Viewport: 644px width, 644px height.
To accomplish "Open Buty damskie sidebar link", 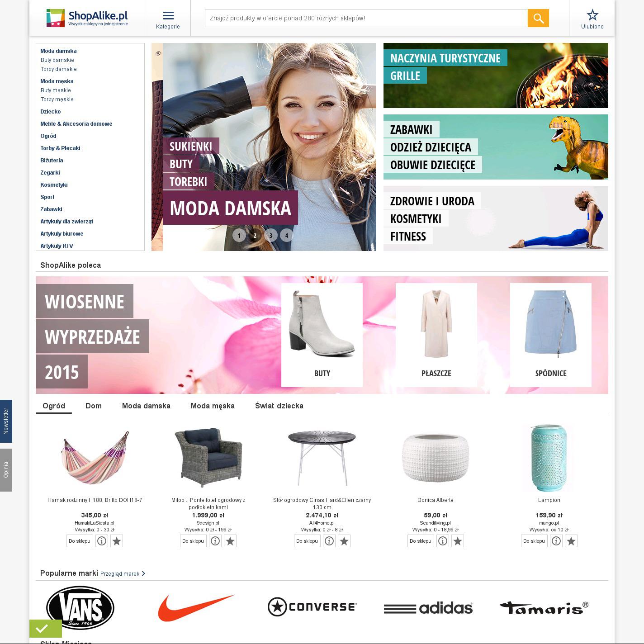I will [x=57, y=60].
